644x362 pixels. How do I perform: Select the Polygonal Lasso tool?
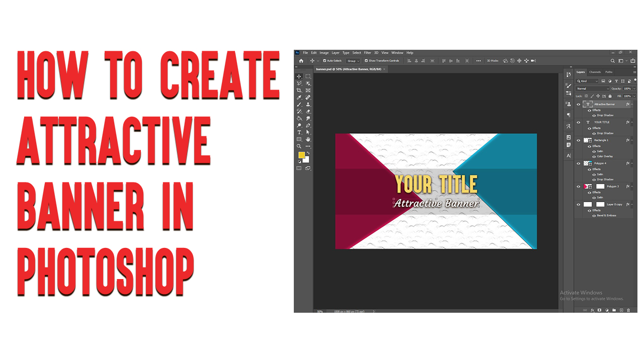click(x=299, y=83)
